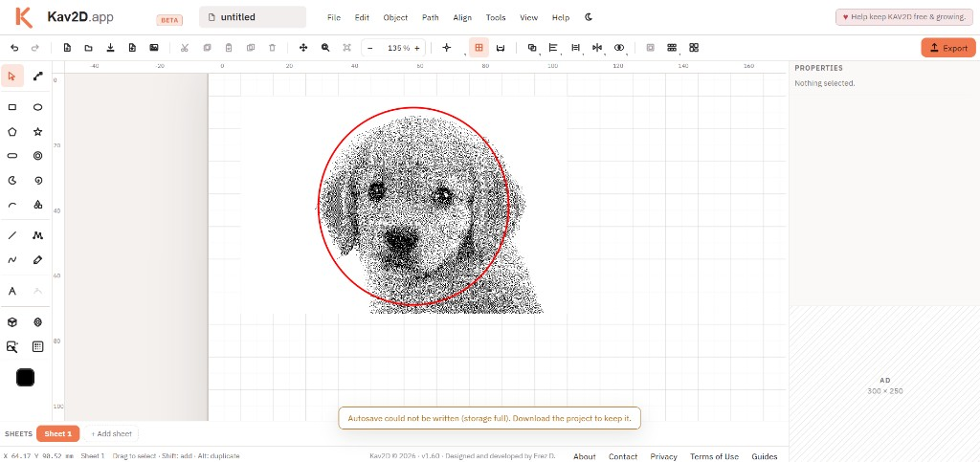Click the zoom out minus button
Image resolution: width=980 pixels, height=462 pixels.
coord(370,48)
